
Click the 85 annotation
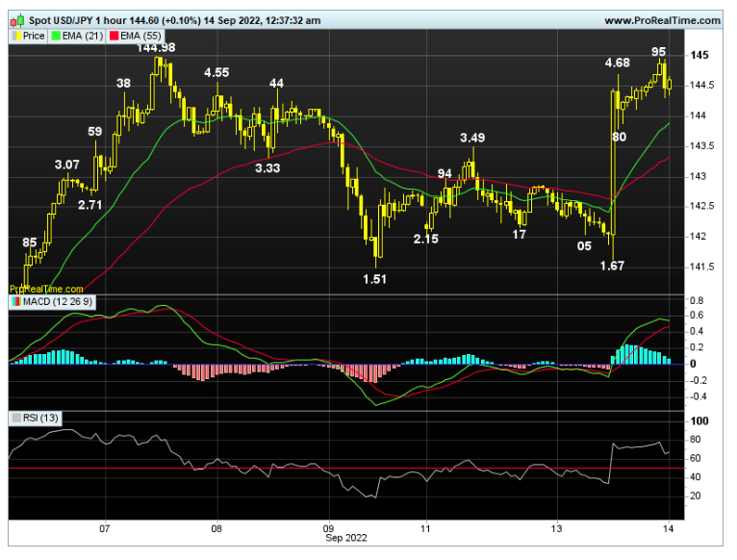[x=30, y=242]
